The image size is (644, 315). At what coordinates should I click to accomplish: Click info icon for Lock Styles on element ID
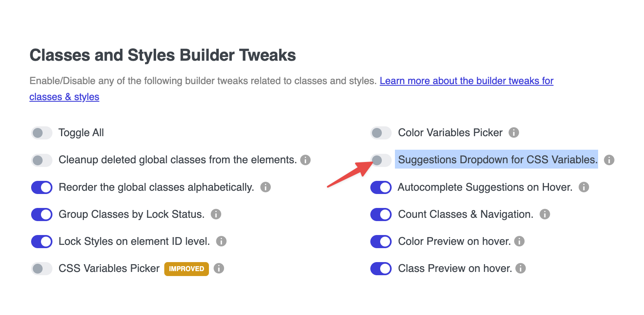(221, 241)
